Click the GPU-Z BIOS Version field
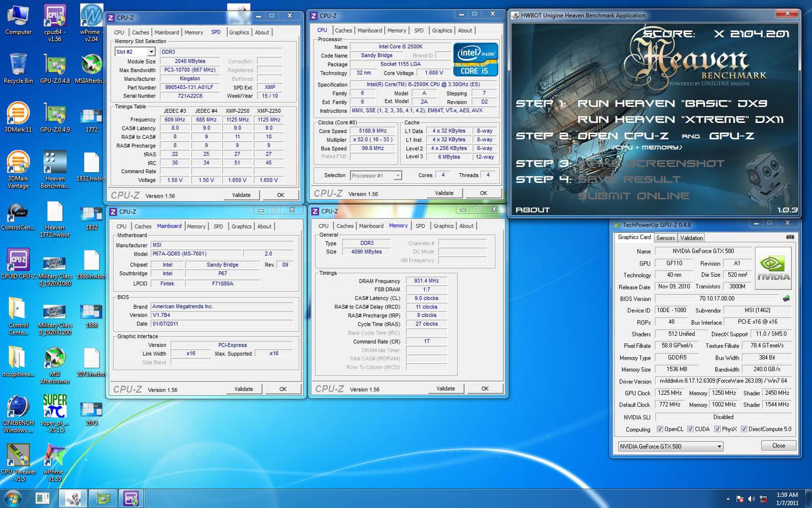The width and height of the screenshot is (812, 508). (x=717, y=299)
